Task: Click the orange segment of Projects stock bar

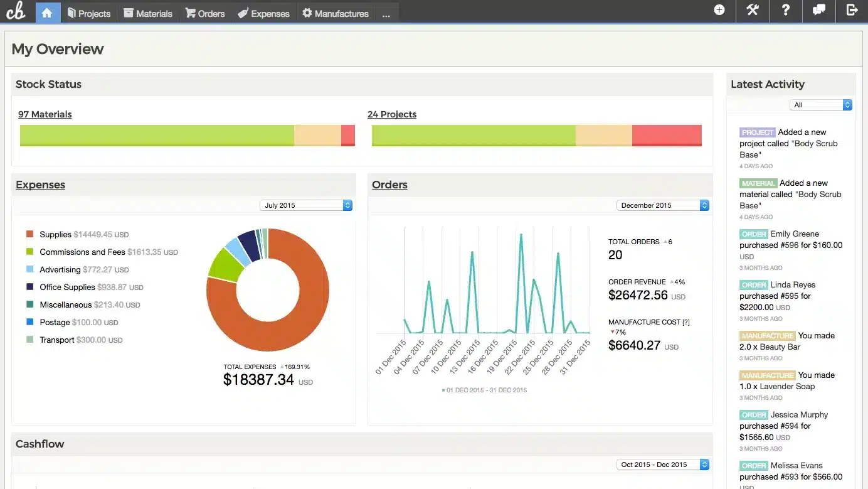Action: 604,136
